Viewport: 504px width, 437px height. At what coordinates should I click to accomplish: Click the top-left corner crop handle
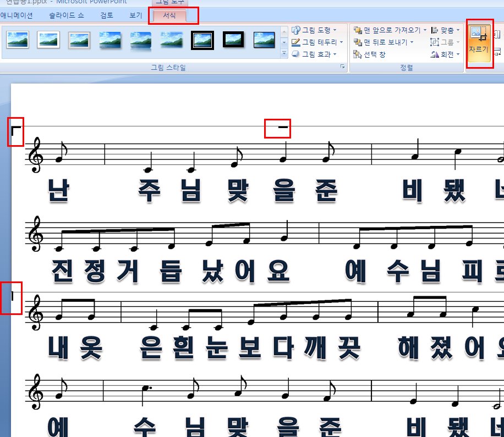(x=16, y=131)
